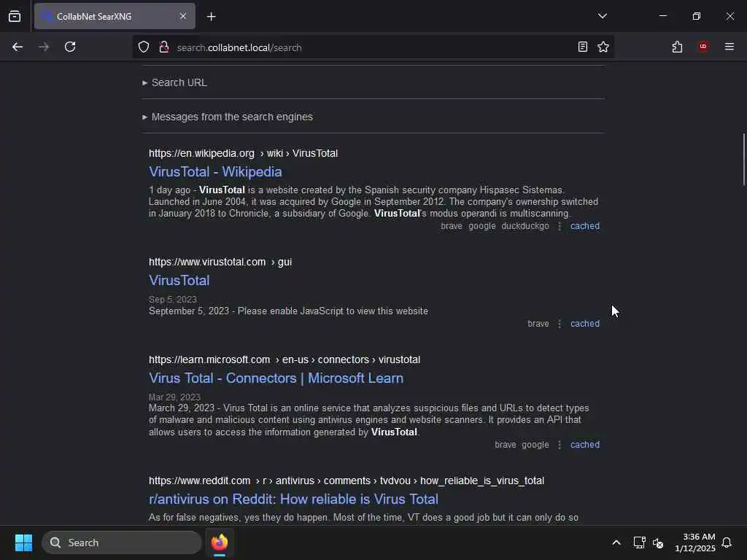
Task: Open cached version of Microsoft Learn result
Action: [x=585, y=445]
